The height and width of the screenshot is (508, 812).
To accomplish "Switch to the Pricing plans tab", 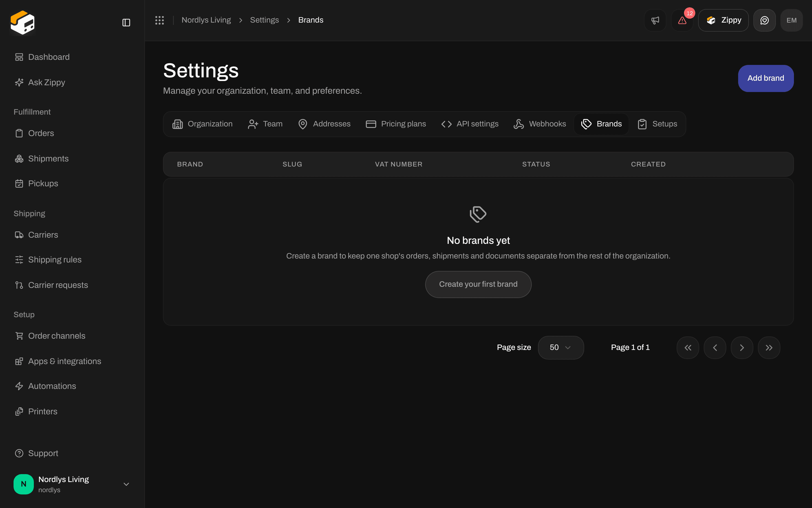I will point(396,124).
